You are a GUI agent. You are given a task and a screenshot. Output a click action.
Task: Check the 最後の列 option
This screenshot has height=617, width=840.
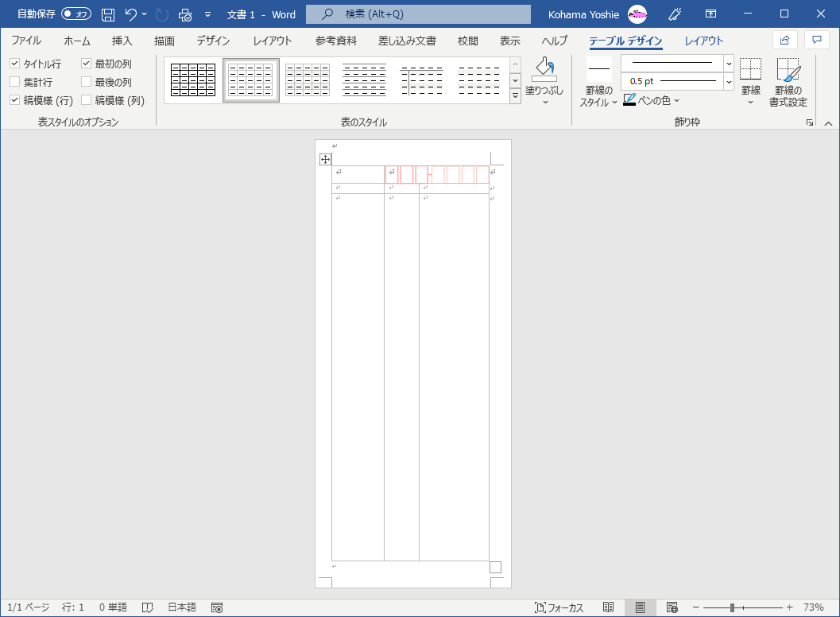click(x=87, y=82)
